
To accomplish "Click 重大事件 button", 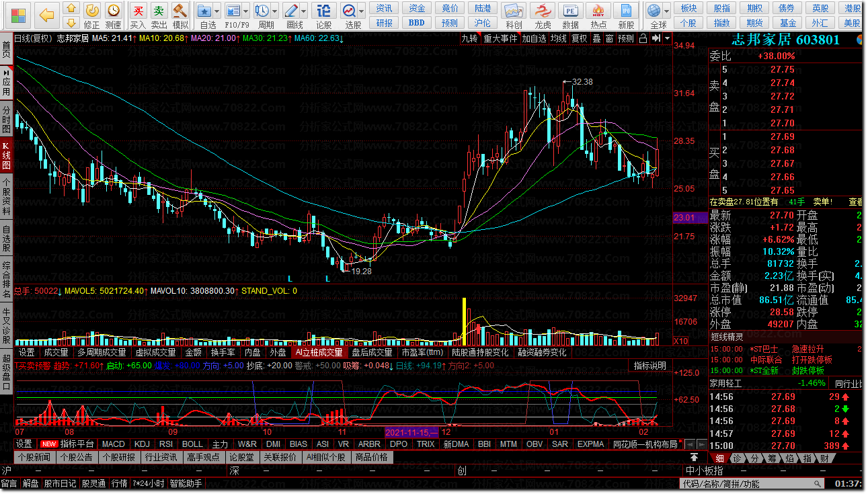I will (500, 38).
